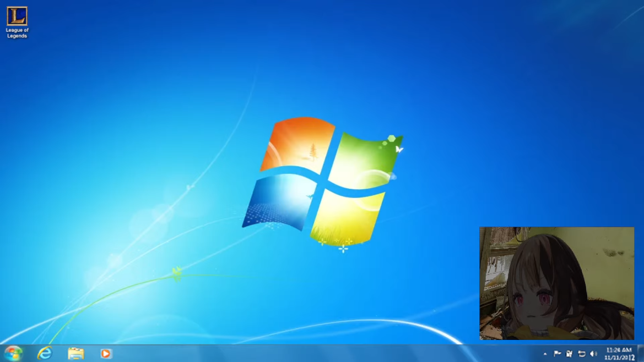Open Windows Explorer folder icon in taskbar
The width and height of the screenshot is (644, 362).
[75, 353]
